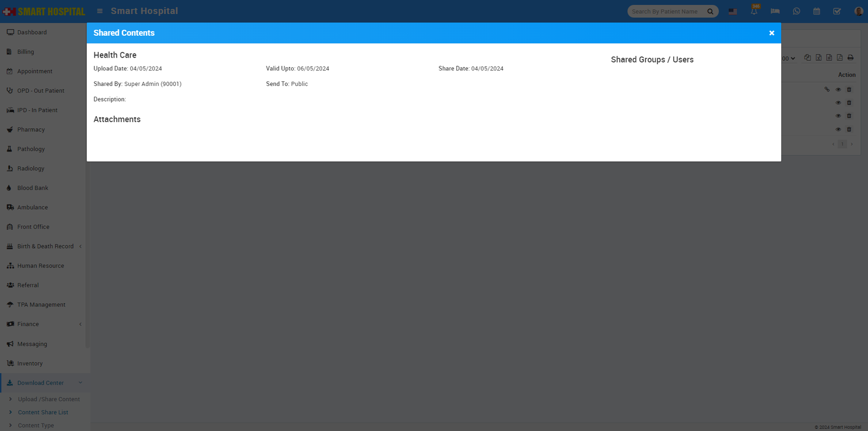Open the Content Share List link
Image resolution: width=868 pixels, height=431 pixels.
pos(43,413)
